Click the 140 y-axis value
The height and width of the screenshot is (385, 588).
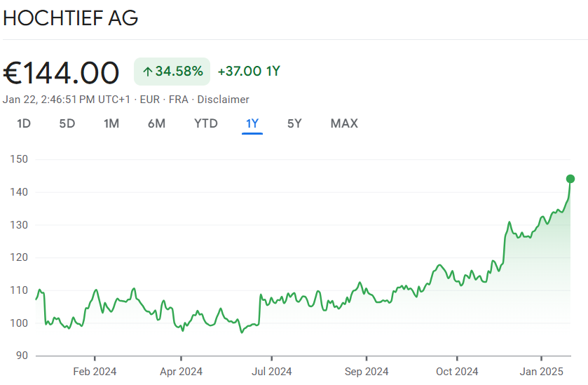(19, 192)
